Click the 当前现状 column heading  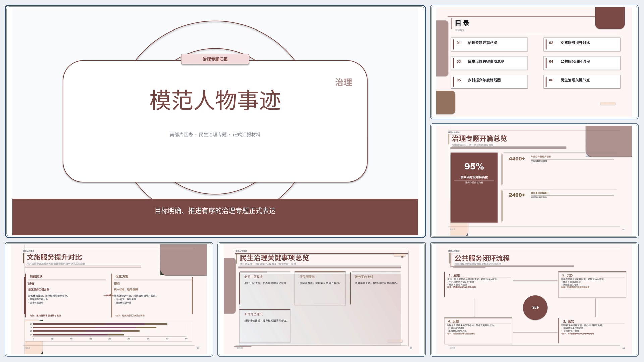36,277
